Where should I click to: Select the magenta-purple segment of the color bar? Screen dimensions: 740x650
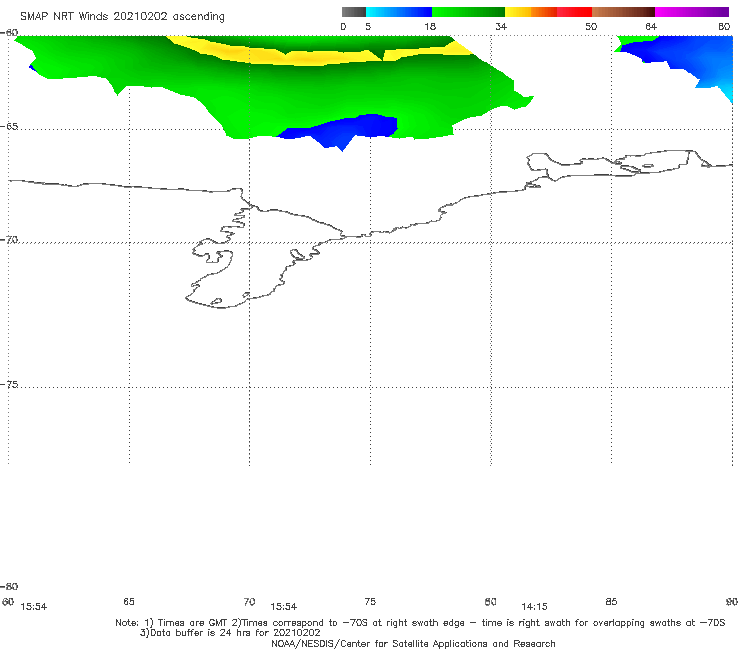pyautogui.click(x=692, y=12)
